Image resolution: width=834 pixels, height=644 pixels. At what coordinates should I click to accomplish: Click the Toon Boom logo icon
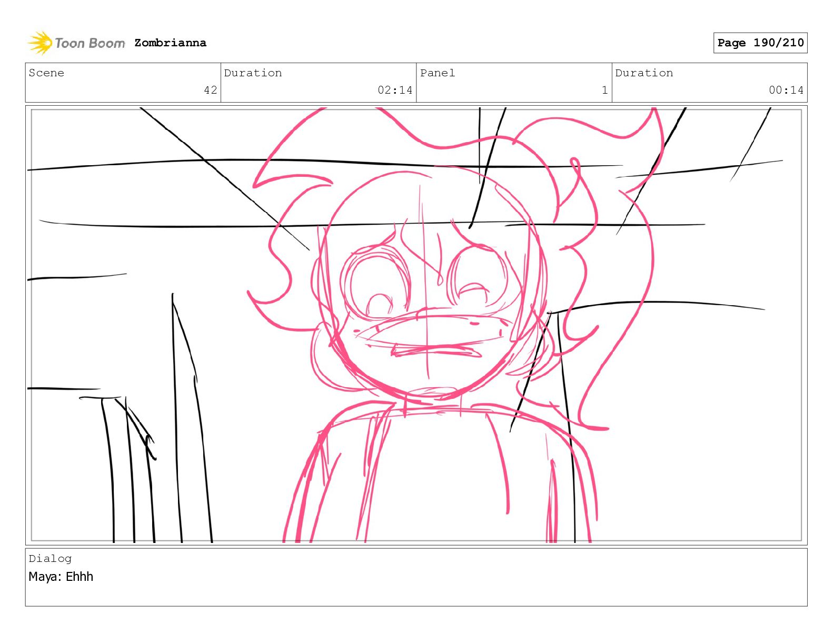click(40, 43)
